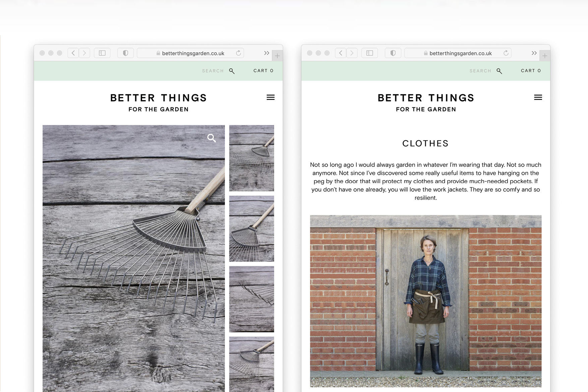Open a new tab in right browser window
The width and height of the screenshot is (588, 392).
click(x=545, y=56)
